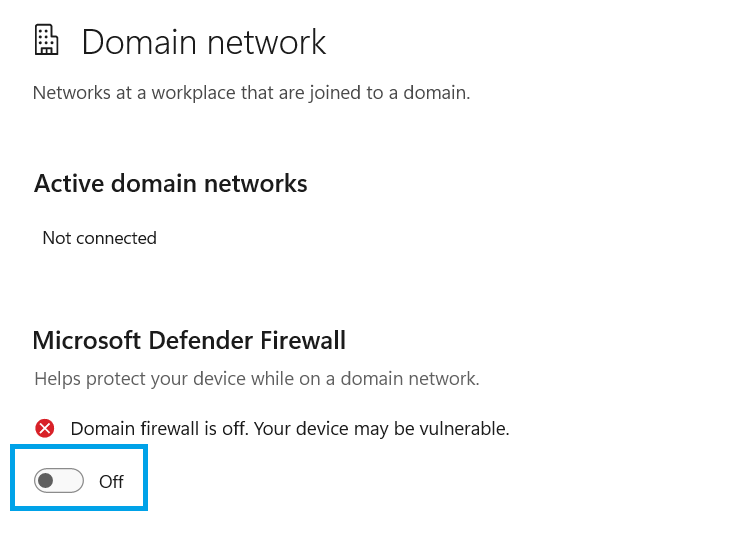
Task: Click the Domain network building icon
Action: 45,41
